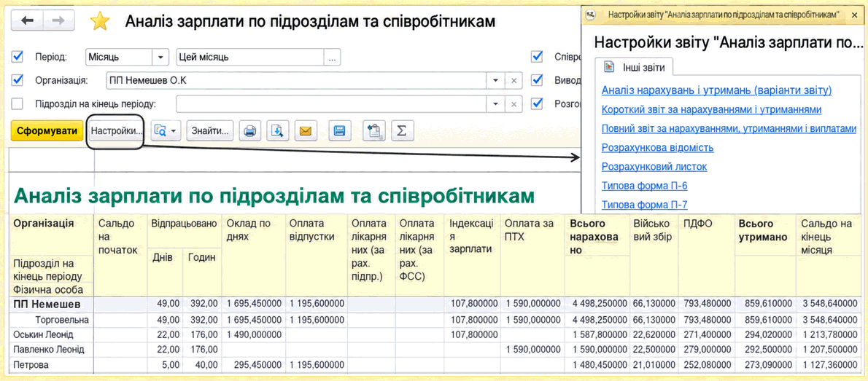
Task: Expand the magnifier toolbar button dropdown arrow
Action: point(174,131)
